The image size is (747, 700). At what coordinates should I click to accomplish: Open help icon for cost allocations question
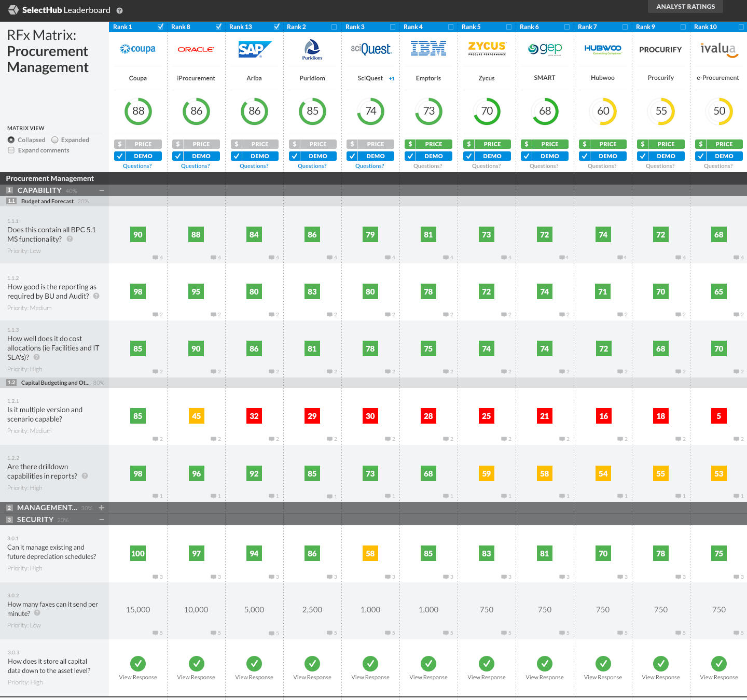36,357
